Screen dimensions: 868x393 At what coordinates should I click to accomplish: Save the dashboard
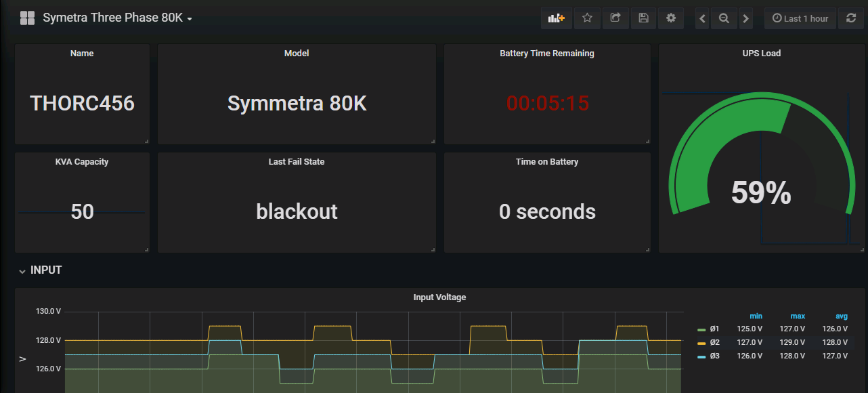pos(643,18)
